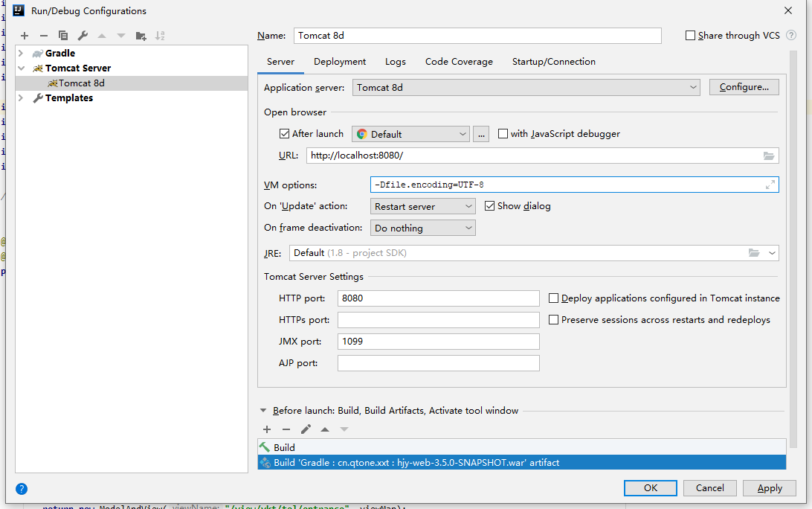Click the Configure... button

point(744,87)
